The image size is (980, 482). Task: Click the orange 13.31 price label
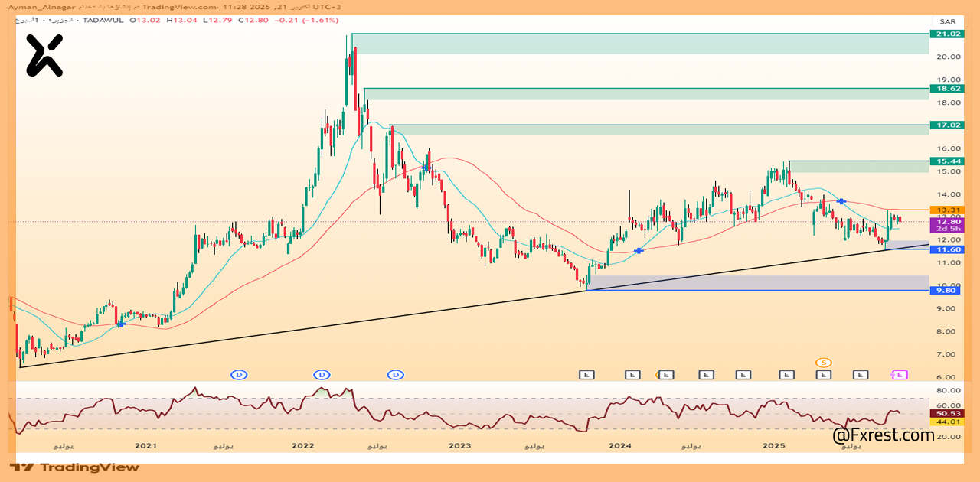(945, 210)
